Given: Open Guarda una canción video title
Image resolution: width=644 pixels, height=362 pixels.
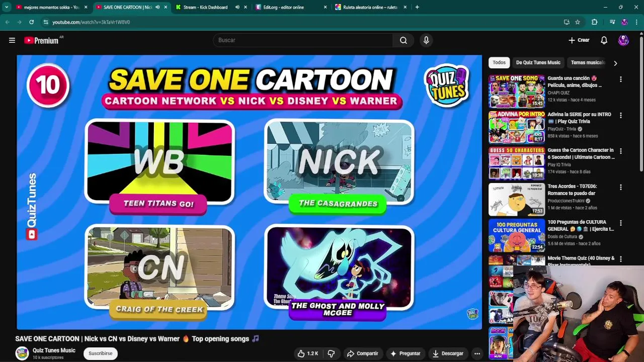Looking at the screenshot, I should click(575, 82).
